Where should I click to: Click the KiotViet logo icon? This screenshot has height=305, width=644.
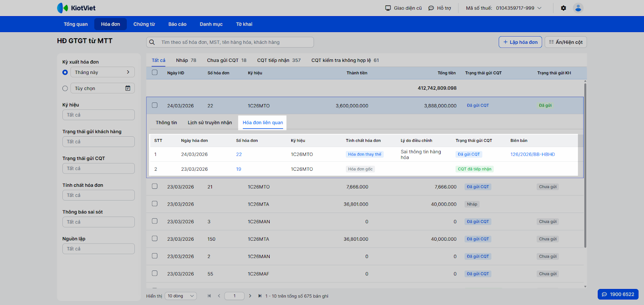click(63, 8)
